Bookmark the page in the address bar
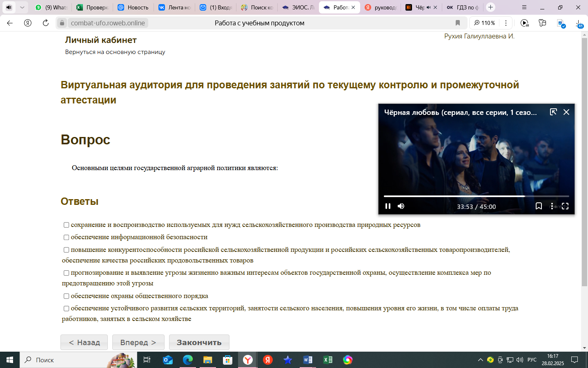This screenshot has height=368, width=588. point(458,23)
